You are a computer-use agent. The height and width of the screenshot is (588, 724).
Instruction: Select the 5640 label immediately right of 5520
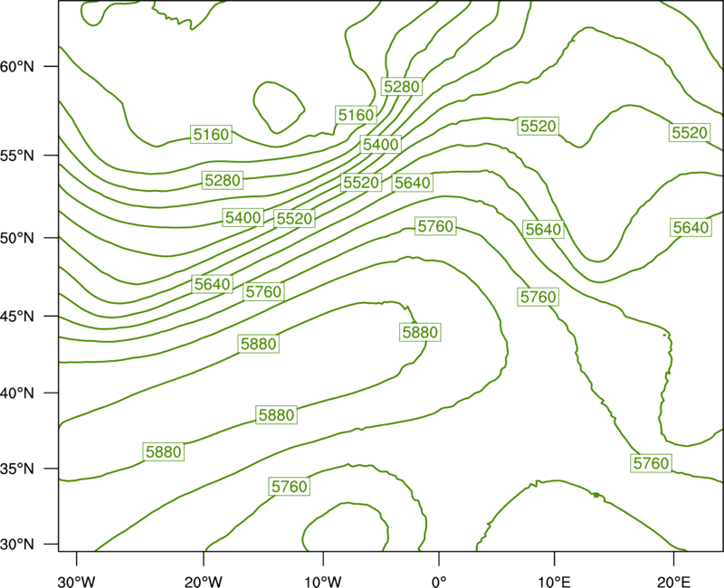[x=413, y=183]
